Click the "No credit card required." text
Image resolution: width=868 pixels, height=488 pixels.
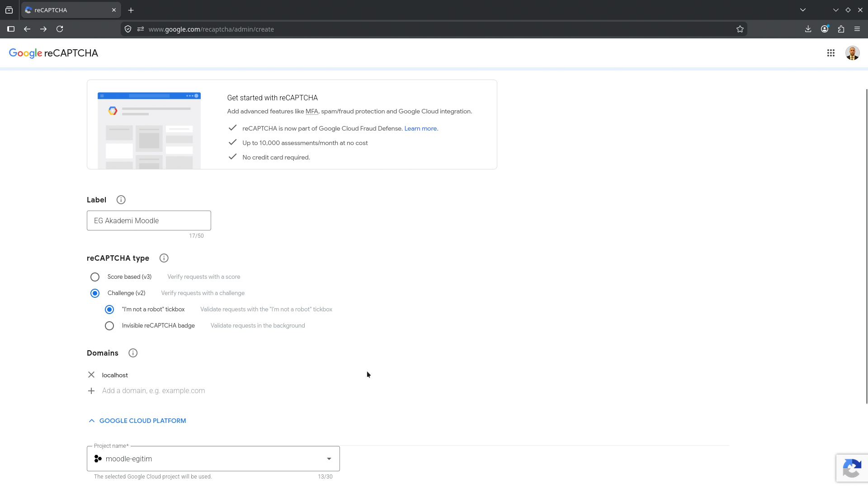pos(276,158)
